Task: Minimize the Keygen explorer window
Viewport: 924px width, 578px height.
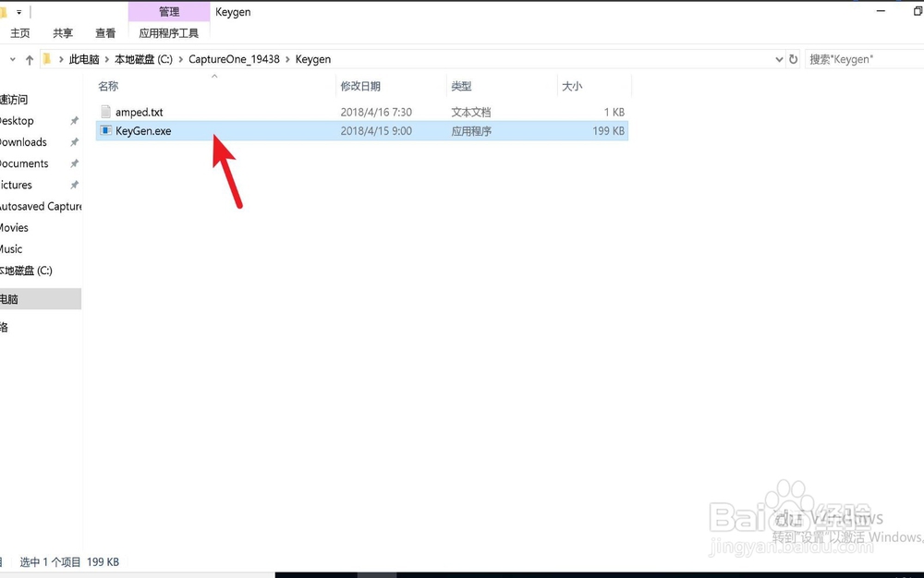Action: [x=881, y=11]
